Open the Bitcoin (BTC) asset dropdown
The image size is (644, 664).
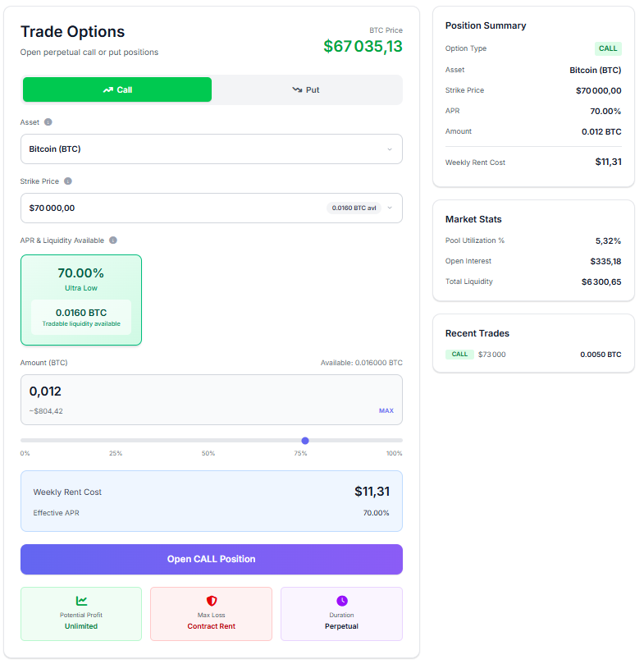coord(212,149)
